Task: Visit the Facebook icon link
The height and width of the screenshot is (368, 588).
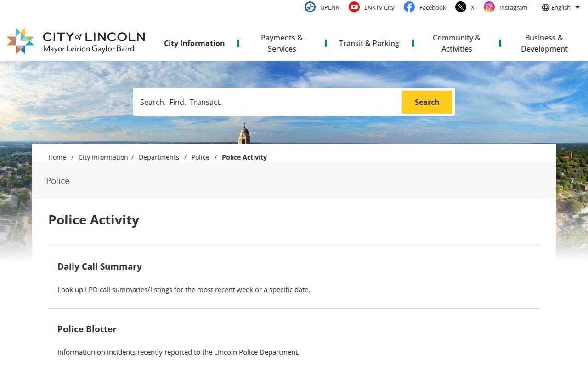Action: point(409,7)
